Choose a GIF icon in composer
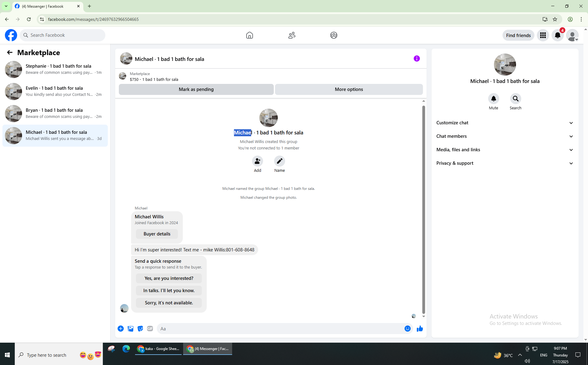Viewport: 588px width, 365px height. [150, 329]
